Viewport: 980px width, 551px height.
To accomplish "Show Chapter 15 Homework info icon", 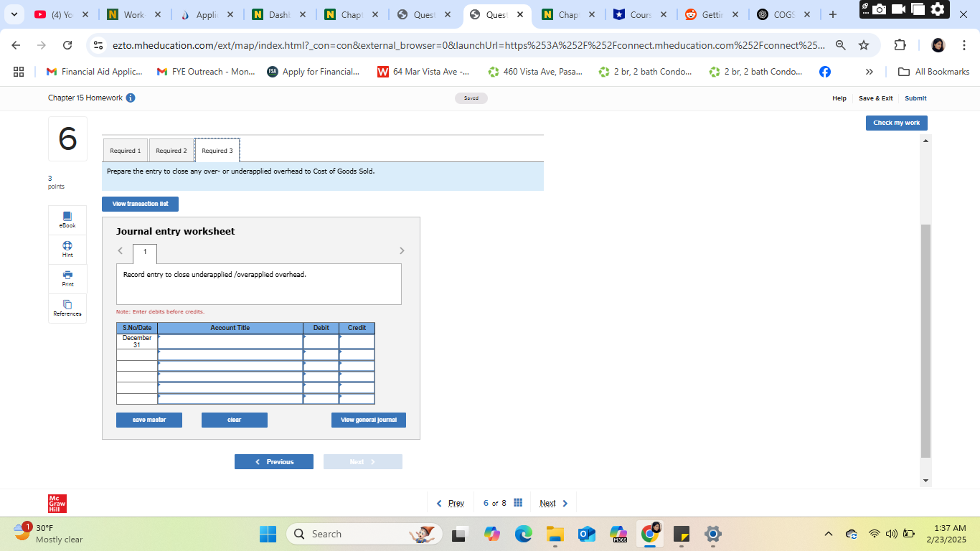I will (x=131, y=98).
